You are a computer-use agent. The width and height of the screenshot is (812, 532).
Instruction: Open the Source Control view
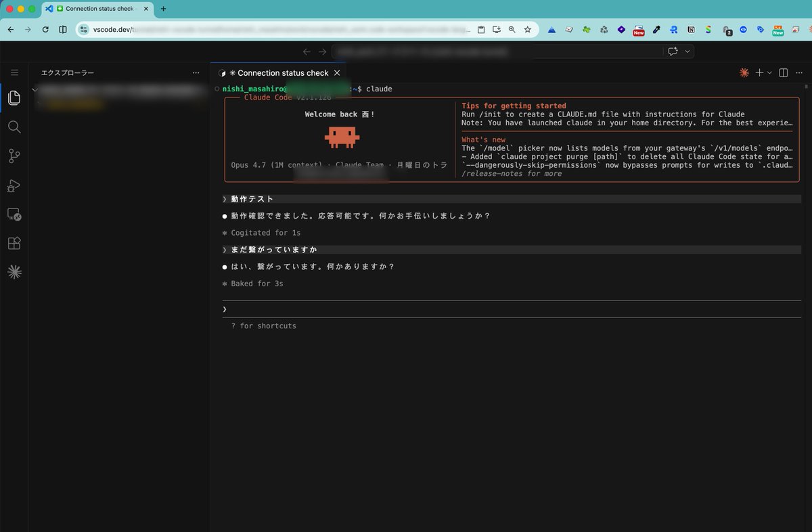pos(14,156)
